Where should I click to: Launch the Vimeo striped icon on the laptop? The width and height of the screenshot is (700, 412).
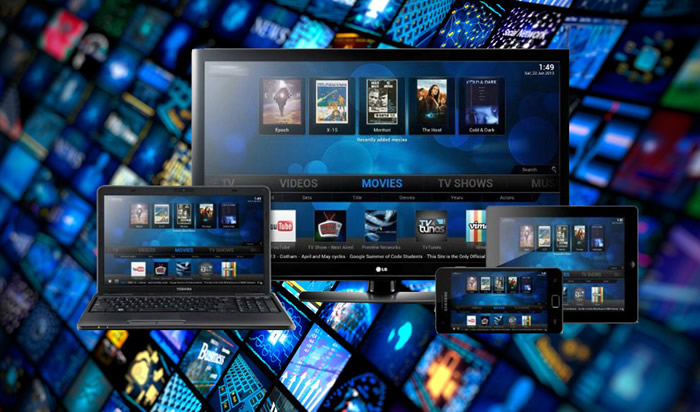click(229, 269)
